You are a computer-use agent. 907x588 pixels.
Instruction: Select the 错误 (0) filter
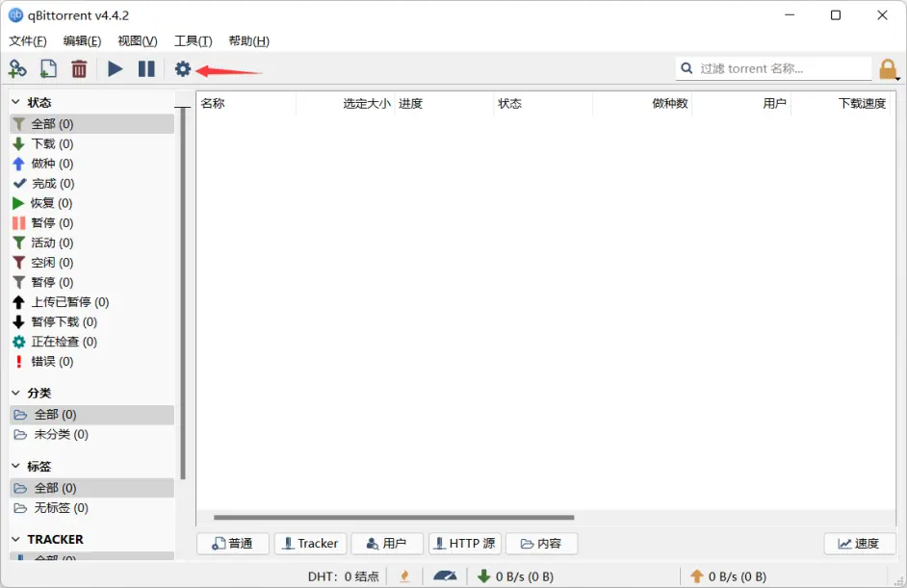92,361
